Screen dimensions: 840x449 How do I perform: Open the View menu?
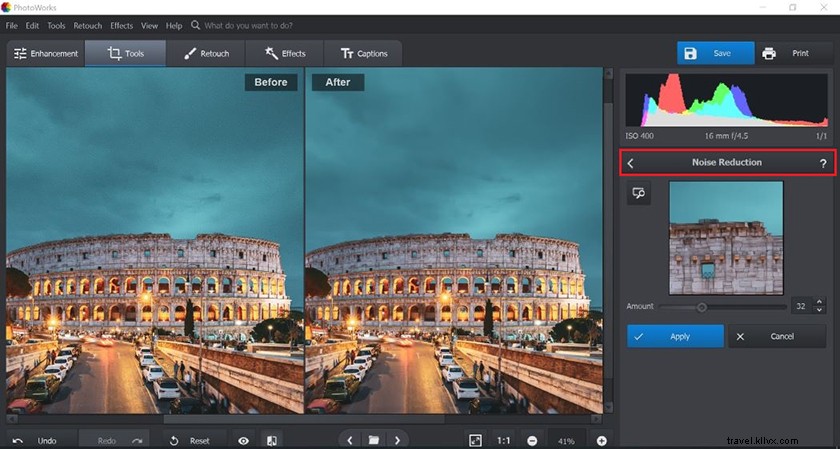pos(149,25)
